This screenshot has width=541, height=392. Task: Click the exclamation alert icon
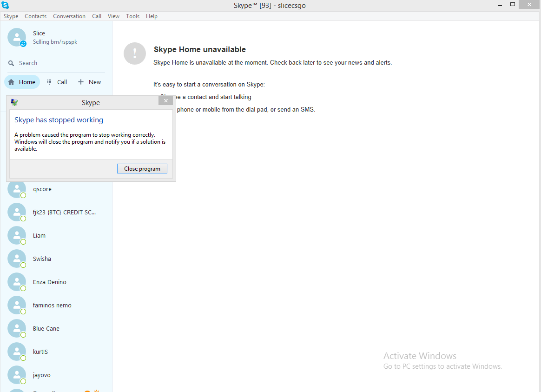[135, 53]
